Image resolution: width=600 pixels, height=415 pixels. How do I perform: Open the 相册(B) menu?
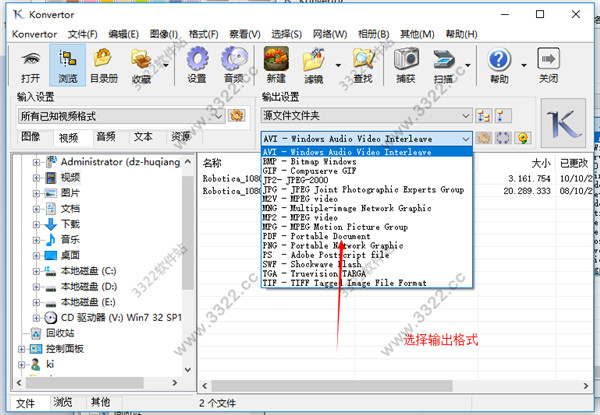coord(373,34)
